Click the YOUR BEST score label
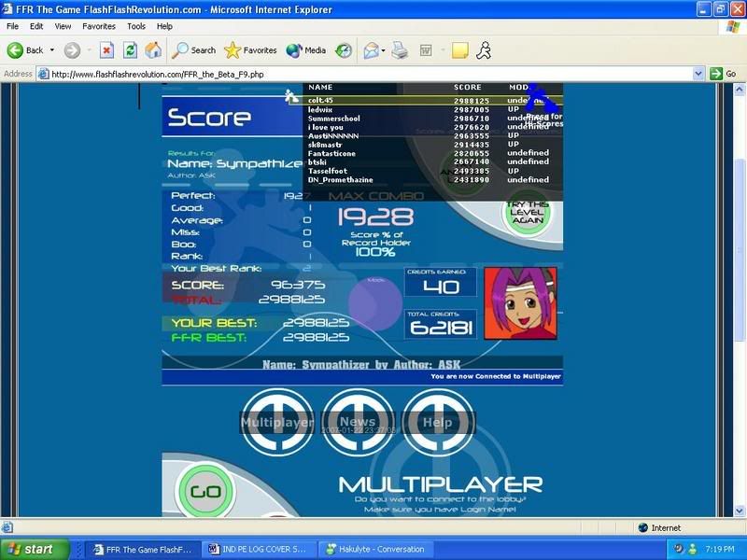 pyautogui.click(x=214, y=323)
